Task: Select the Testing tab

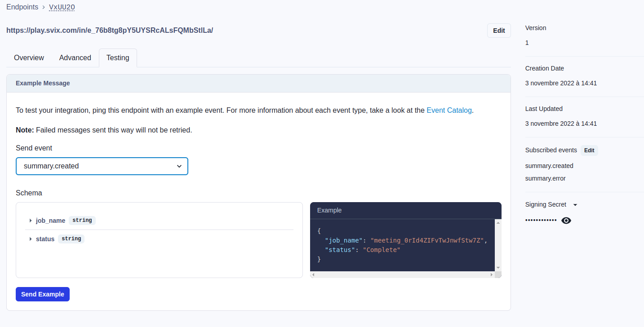Action: 118,57
